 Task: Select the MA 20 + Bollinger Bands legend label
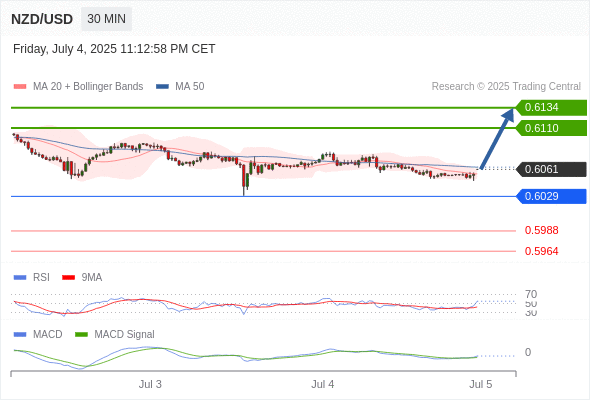tap(88, 87)
